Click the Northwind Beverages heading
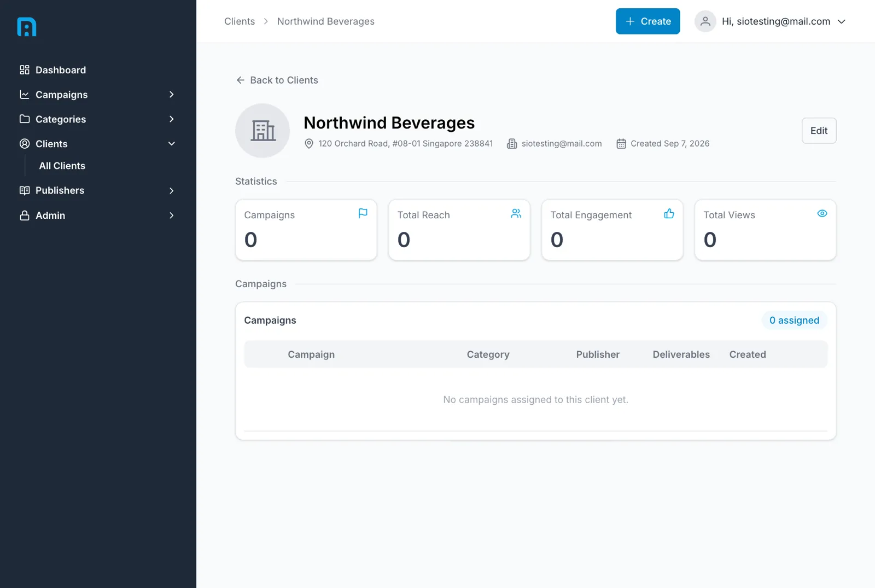 [x=389, y=123]
